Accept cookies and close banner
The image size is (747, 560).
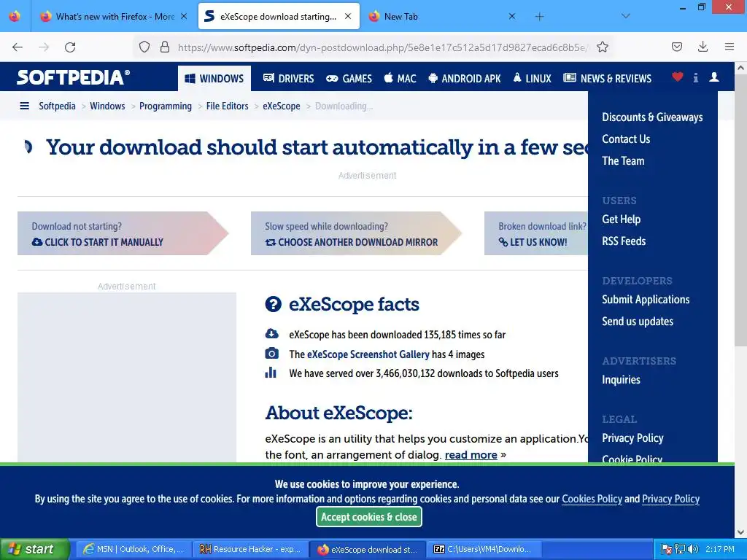coord(368,517)
